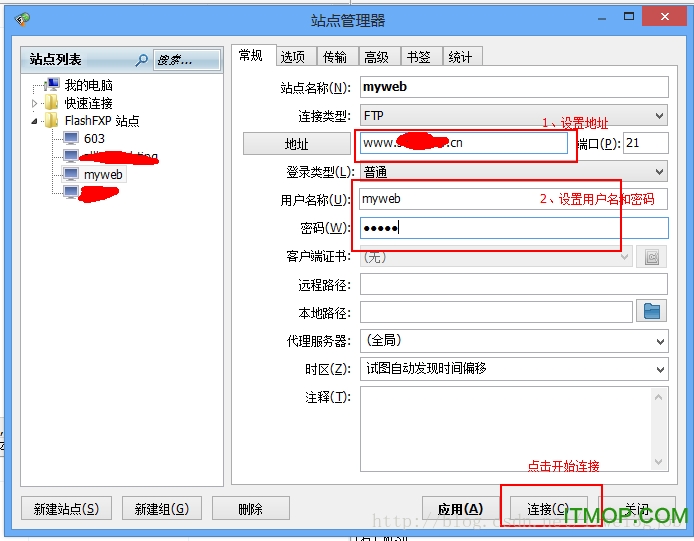
Task: Click the 密码 password field
Action: click(x=514, y=228)
